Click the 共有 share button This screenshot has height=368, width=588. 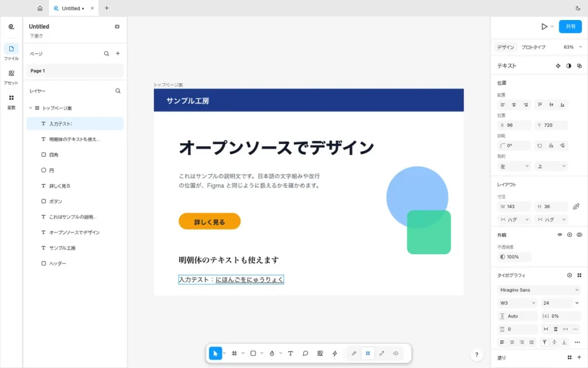pos(570,26)
